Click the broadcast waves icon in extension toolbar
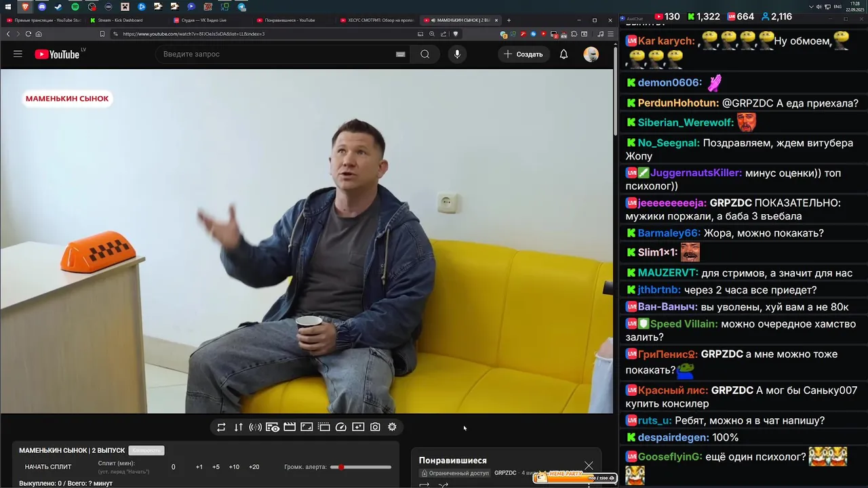Screen dimensions: 868x488 pyautogui.click(x=256, y=427)
